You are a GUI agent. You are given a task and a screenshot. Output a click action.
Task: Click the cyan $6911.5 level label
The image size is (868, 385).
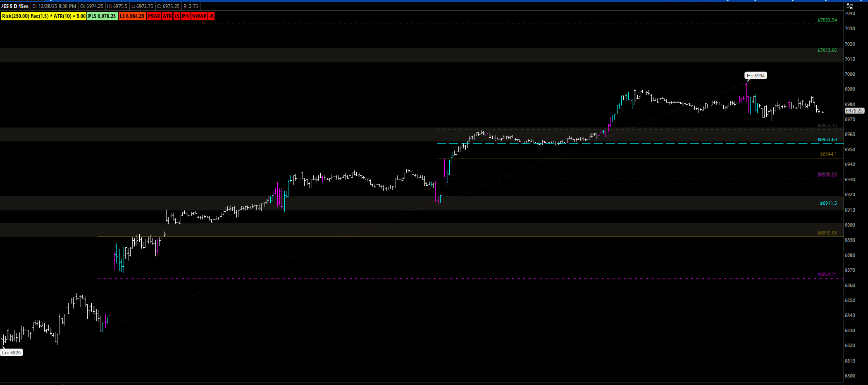point(828,203)
